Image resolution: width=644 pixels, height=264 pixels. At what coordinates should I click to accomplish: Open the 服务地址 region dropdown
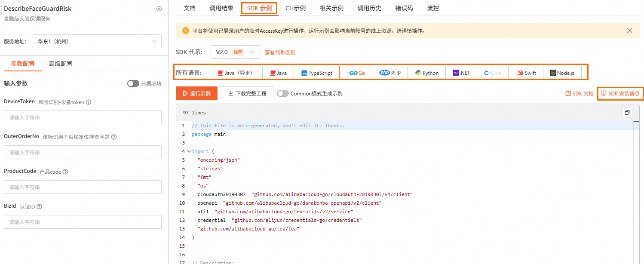[97, 42]
